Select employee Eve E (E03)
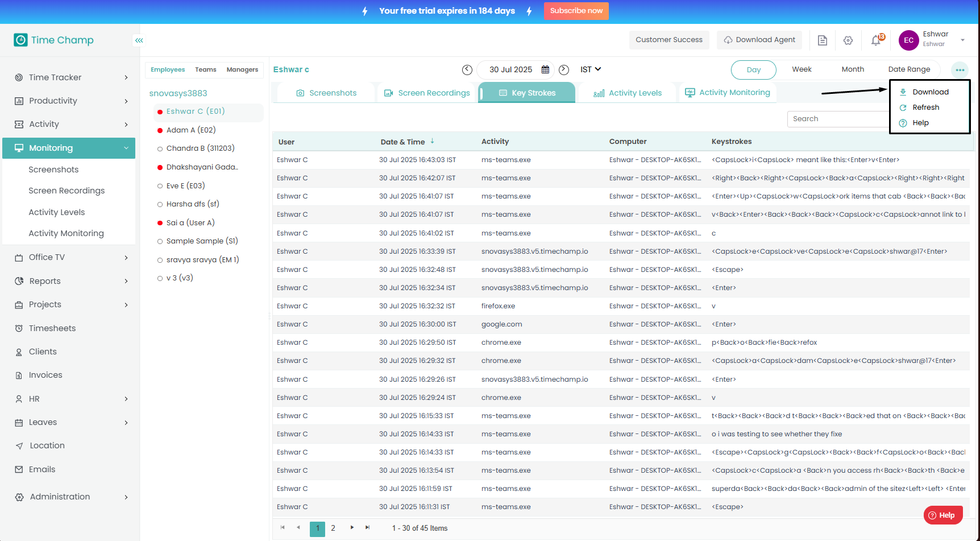 185,186
